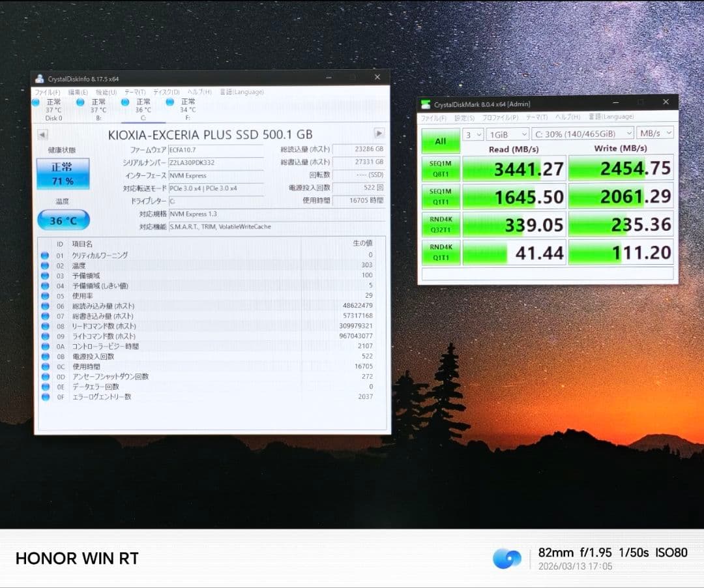Click status icon for B: drive
Viewport: 704px width, 588px height.
pyautogui.click(x=80, y=102)
